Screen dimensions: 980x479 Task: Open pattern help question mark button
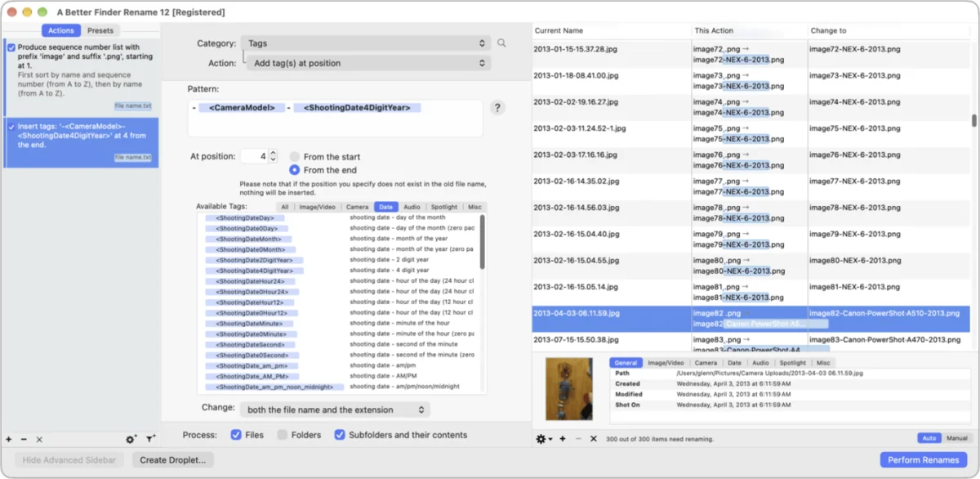497,108
